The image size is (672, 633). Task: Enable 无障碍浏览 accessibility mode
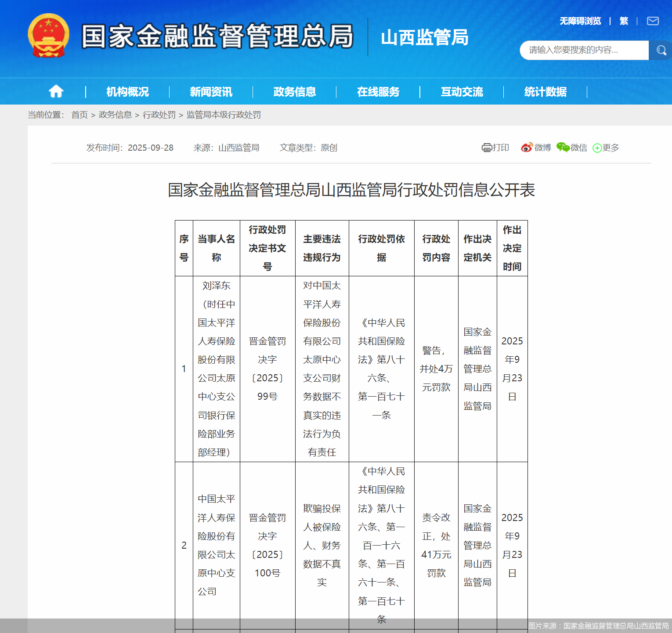(580, 21)
